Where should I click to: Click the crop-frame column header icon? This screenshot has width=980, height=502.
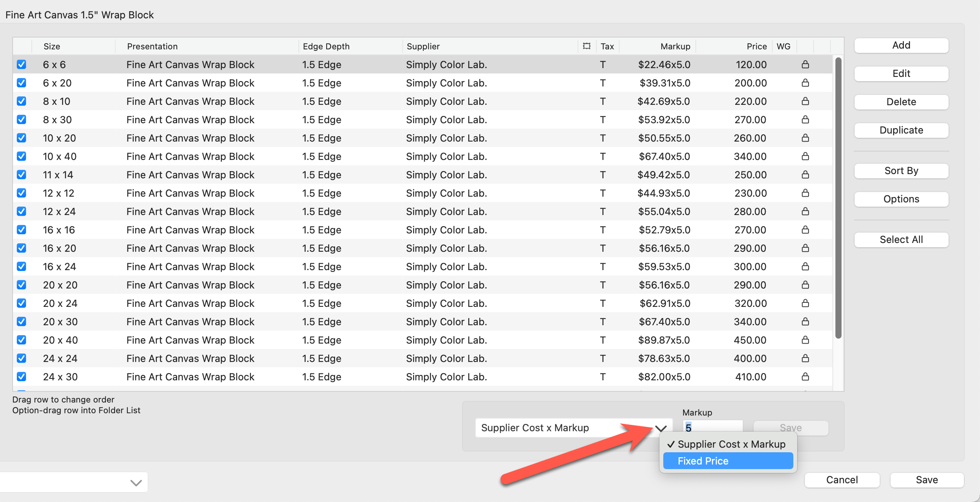[x=586, y=46]
